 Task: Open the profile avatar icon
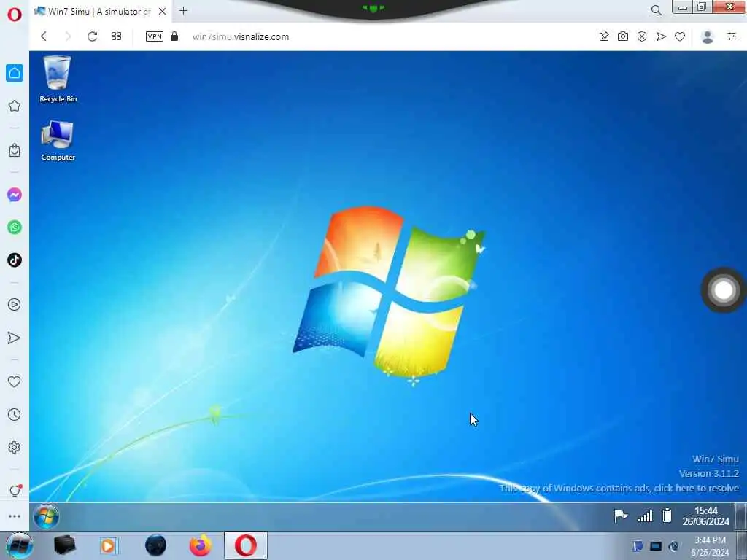(708, 36)
